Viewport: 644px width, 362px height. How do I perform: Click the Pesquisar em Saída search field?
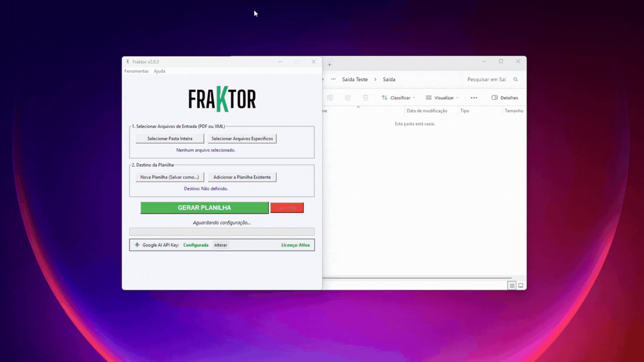486,79
